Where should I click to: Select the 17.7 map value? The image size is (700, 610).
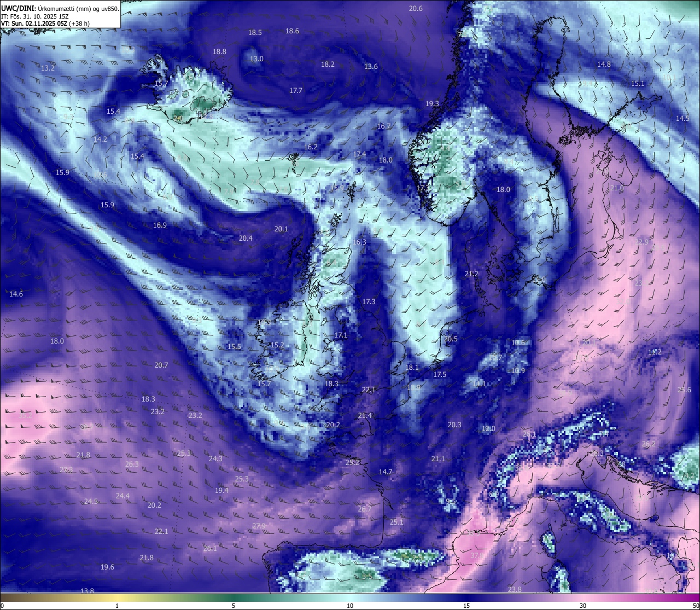point(296,90)
